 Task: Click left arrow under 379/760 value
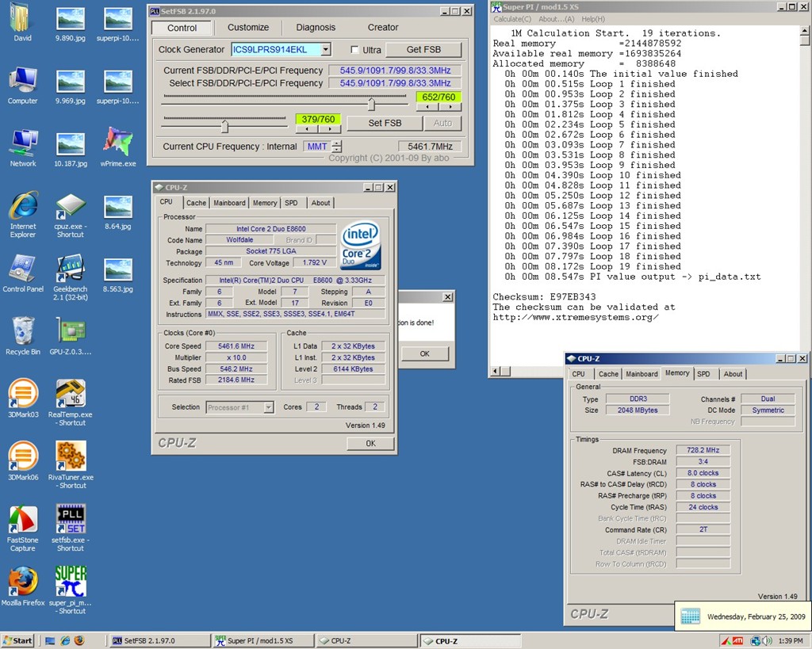(x=307, y=129)
